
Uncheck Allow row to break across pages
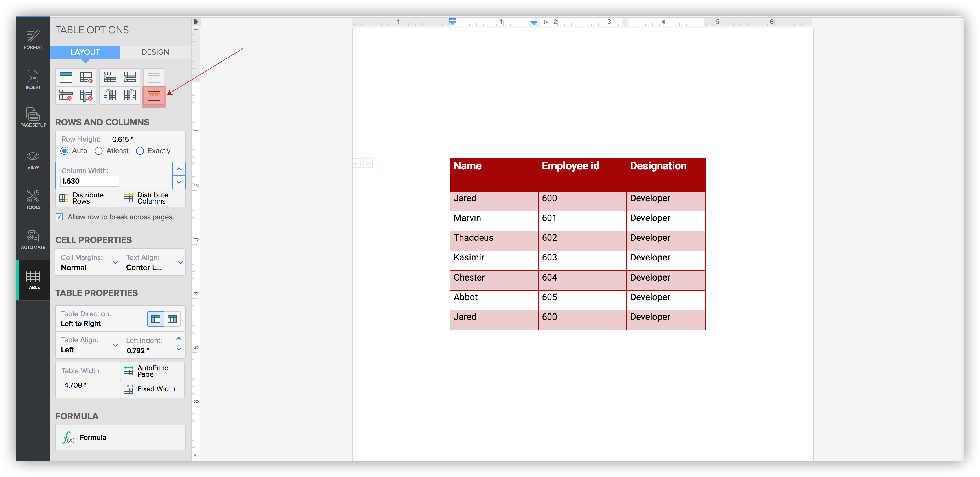[x=59, y=217]
